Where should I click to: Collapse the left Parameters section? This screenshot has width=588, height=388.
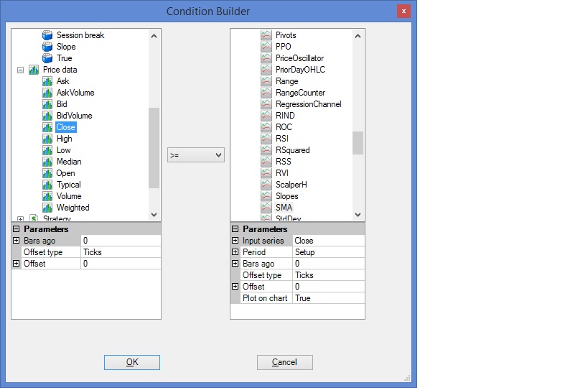coord(16,229)
